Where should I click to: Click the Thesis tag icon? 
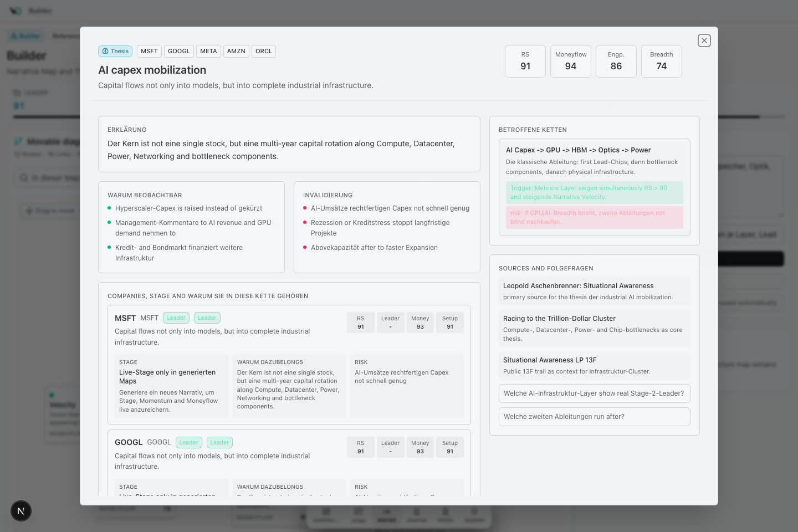105,51
